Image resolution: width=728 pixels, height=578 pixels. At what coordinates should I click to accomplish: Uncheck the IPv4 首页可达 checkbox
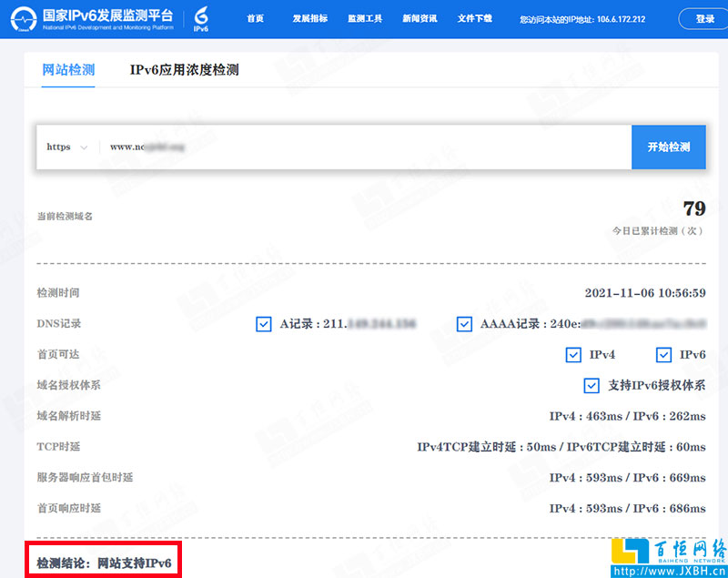point(574,355)
